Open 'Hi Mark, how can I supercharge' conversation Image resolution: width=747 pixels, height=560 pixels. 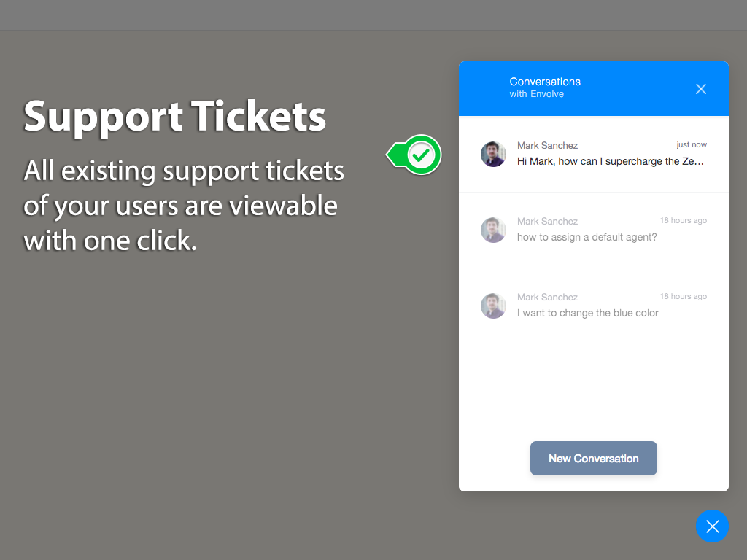coord(611,161)
